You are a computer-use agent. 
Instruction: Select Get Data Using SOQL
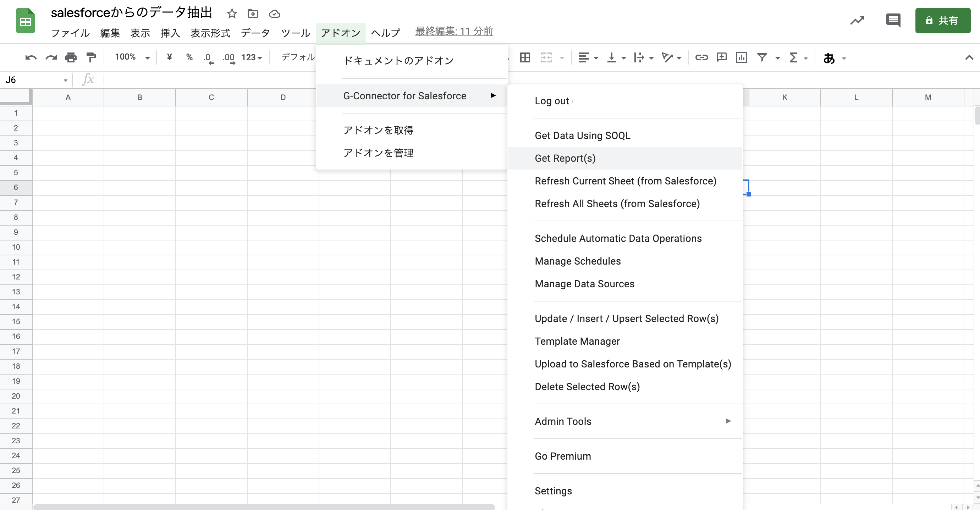point(582,136)
